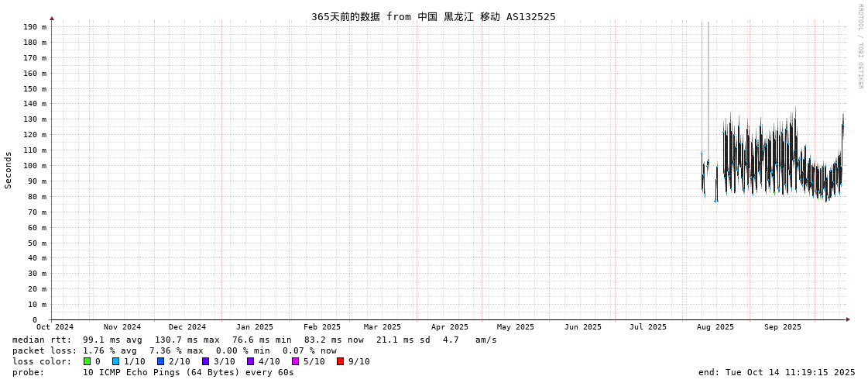Screen dimensions: 868x383
Task: Click the green 0 loss color swatch
Action: click(x=87, y=361)
